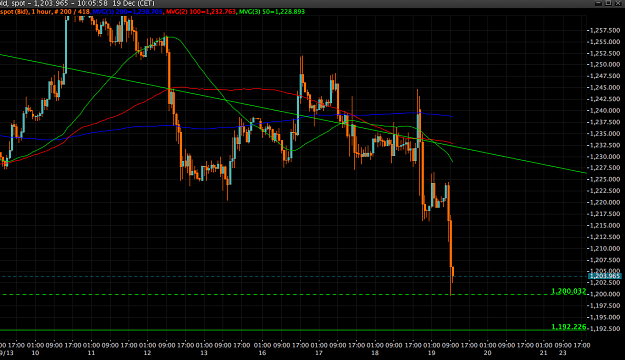The image size is (625, 360).
Task: Click the date label 23 on time axis
Action: coord(562,353)
